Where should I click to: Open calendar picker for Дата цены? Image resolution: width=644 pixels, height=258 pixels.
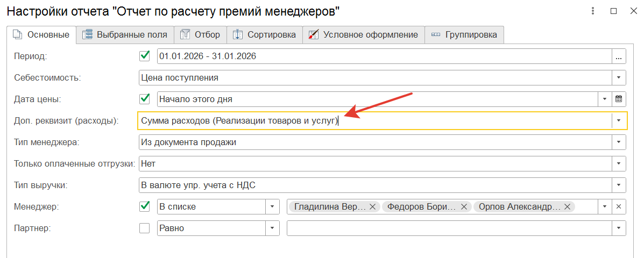(x=619, y=99)
